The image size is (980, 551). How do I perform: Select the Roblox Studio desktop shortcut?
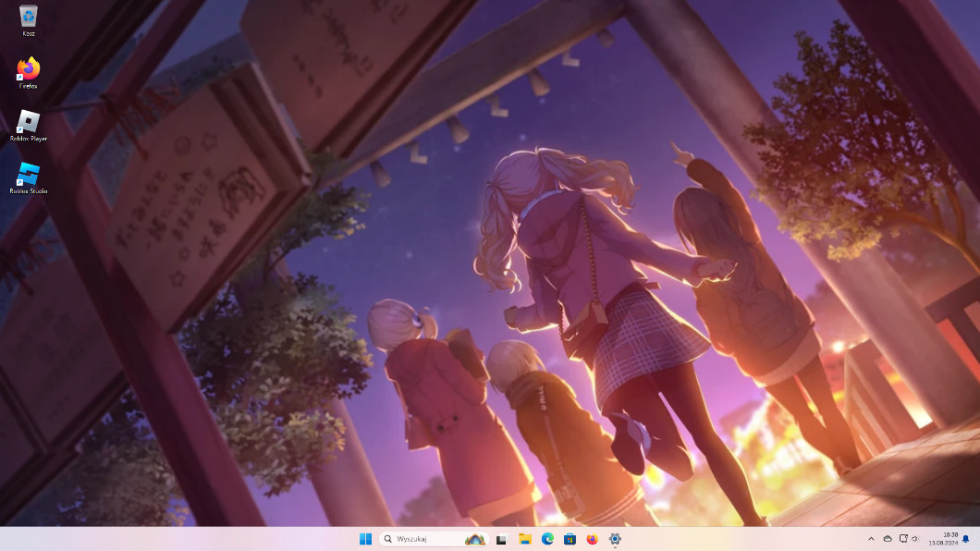pyautogui.click(x=29, y=174)
